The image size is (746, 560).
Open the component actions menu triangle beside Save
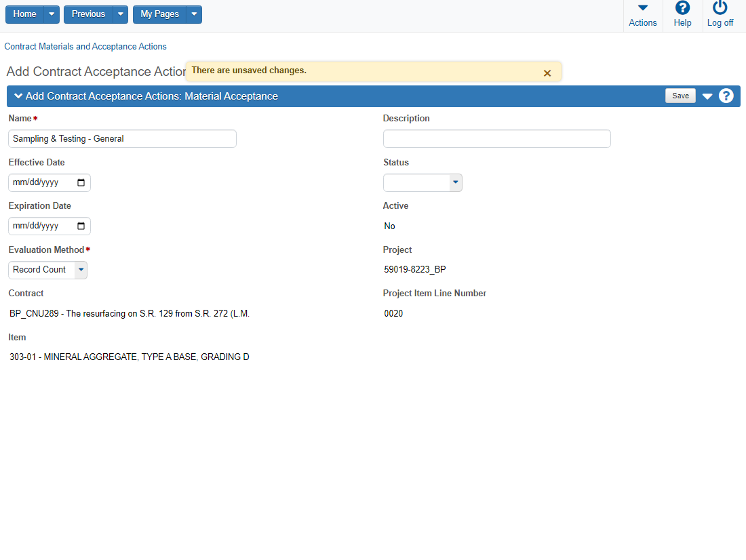(707, 96)
